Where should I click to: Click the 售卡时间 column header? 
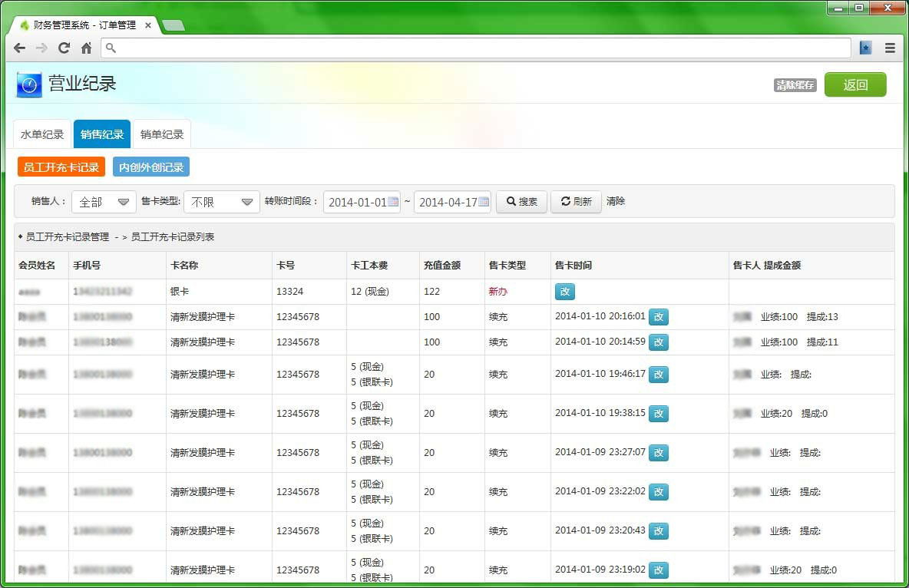click(x=573, y=266)
